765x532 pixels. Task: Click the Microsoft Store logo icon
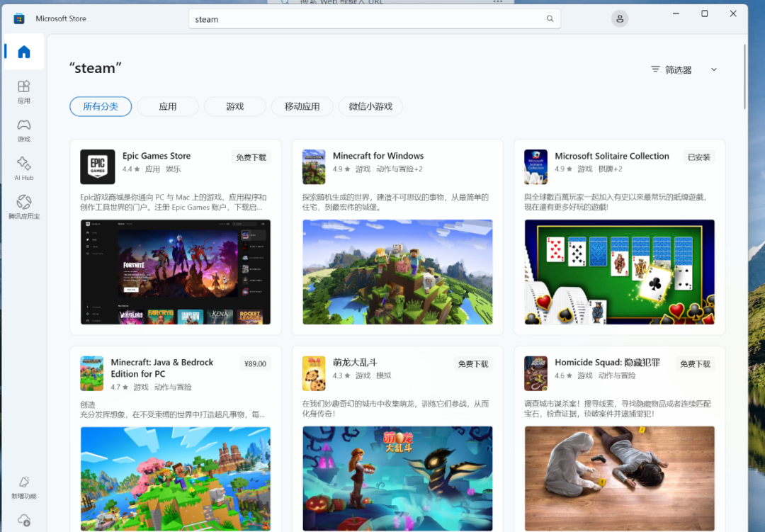(19, 18)
